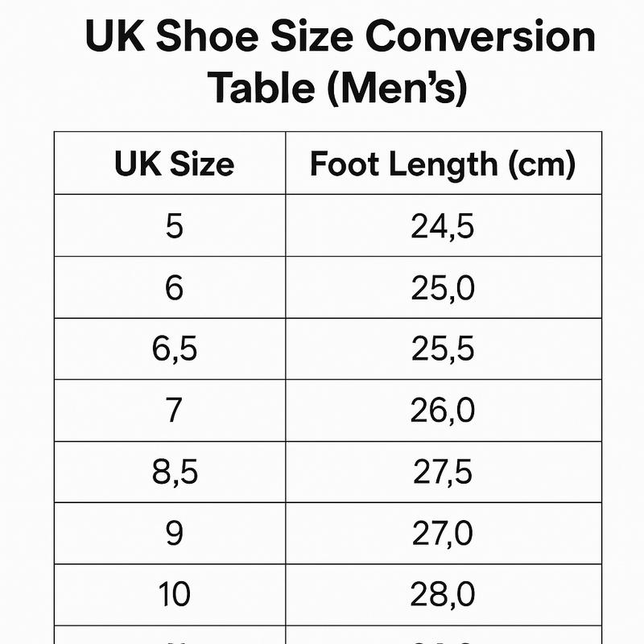Click the UK size 8,5 cell
The height and width of the screenshot is (644, 644).
[x=170, y=472]
